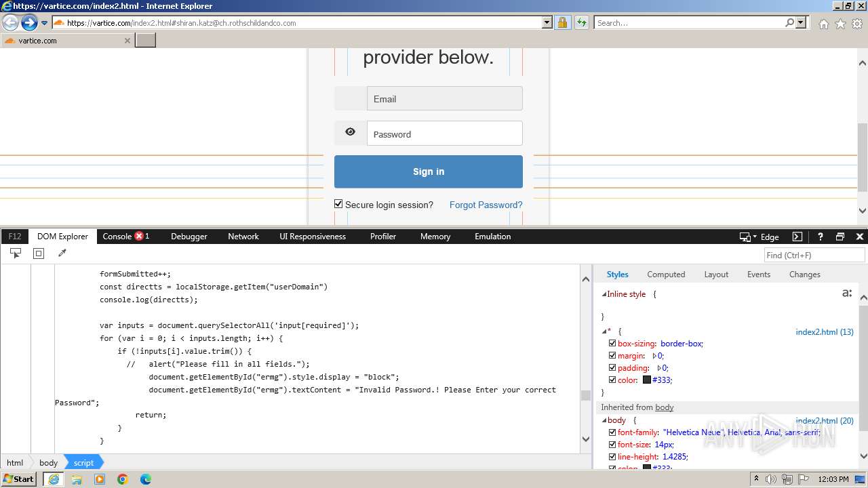Click the browser emulation device icon
This screenshot has width=868, height=488.
pyautogui.click(x=745, y=237)
